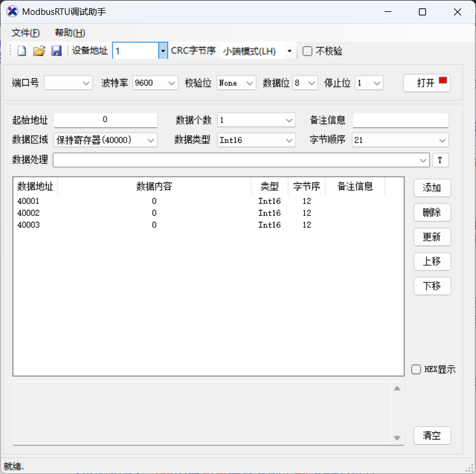Viewport: 476px width, 474px height.
Task: Click the Open folder icon in toolbar
Action: [39, 51]
